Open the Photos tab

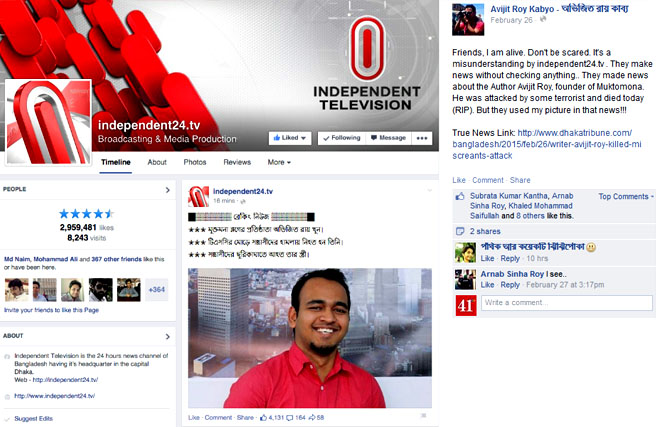click(x=194, y=162)
